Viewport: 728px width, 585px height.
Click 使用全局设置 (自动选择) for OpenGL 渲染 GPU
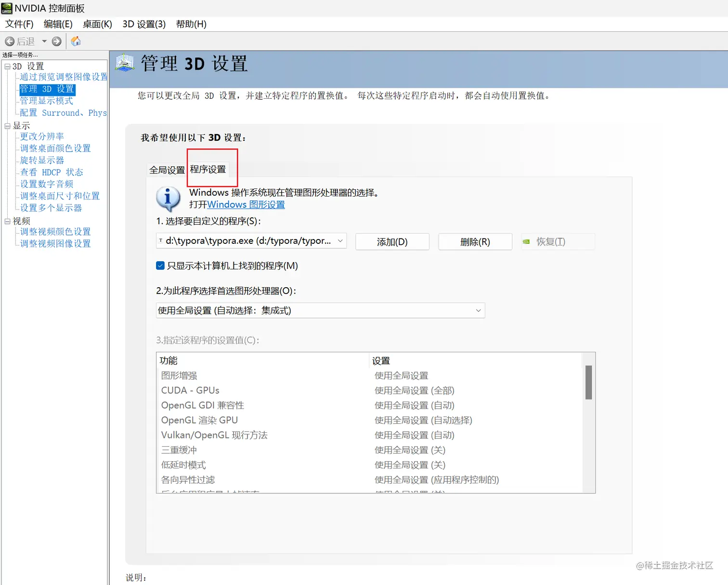[x=423, y=421]
